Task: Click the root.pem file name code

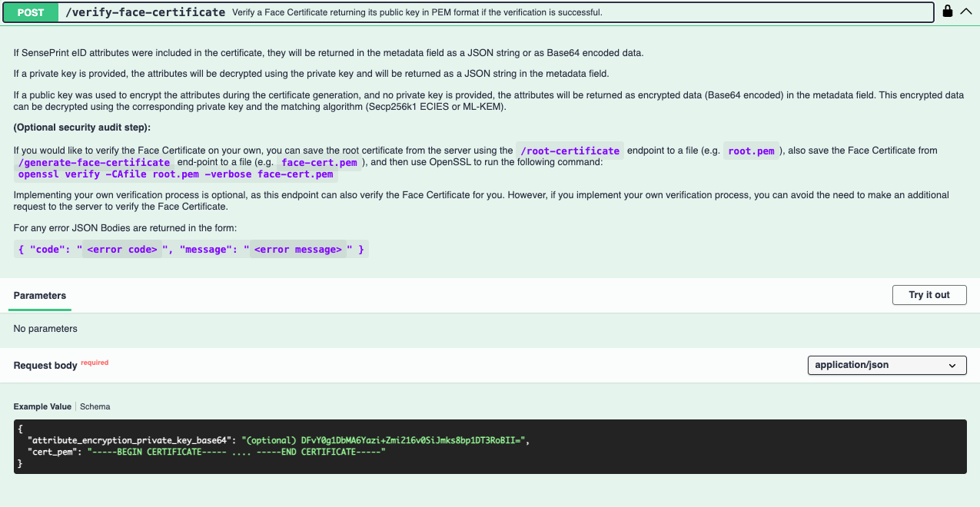Action: coord(752,151)
